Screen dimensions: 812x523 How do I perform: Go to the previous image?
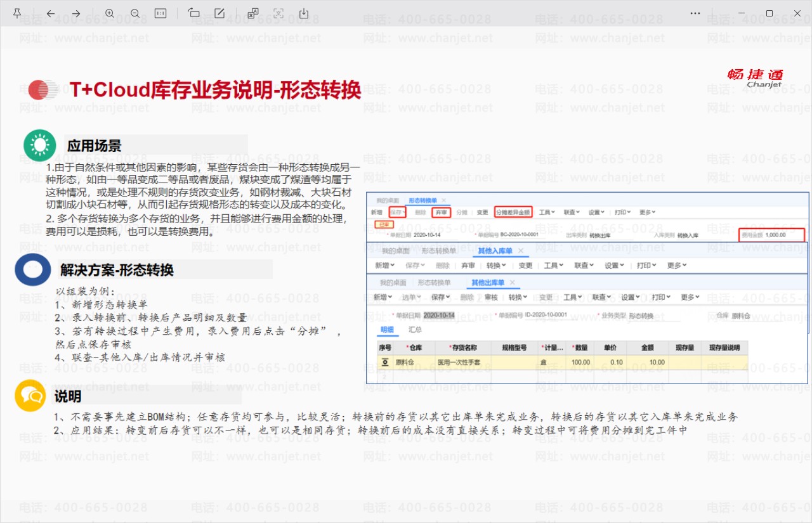click(x=51, y=13)
